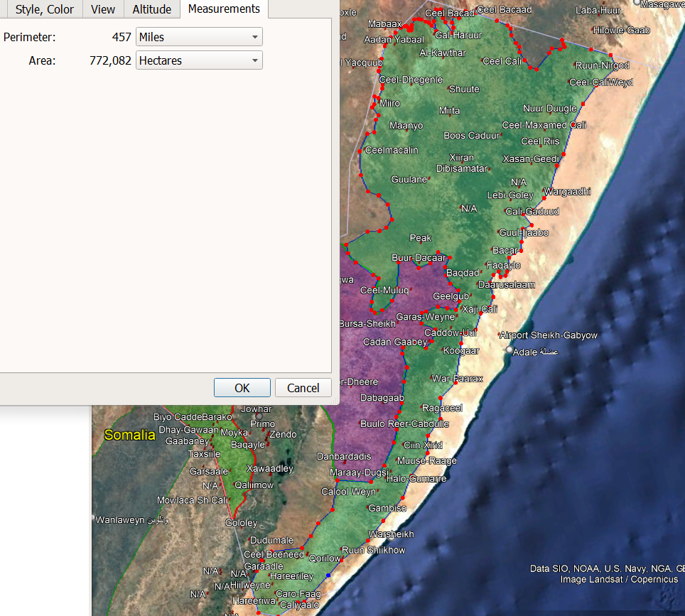
Task: Click the Perimeter field label
Action: coord(29,37)
